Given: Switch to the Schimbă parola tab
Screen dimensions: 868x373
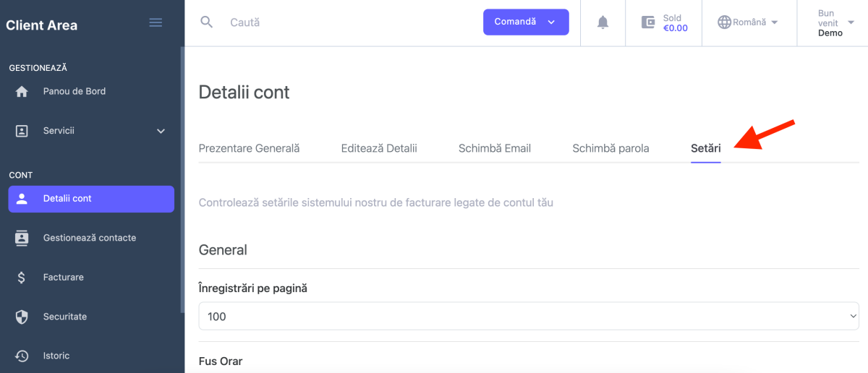Looking at the screenshot, I should click(x=610, y=148).
